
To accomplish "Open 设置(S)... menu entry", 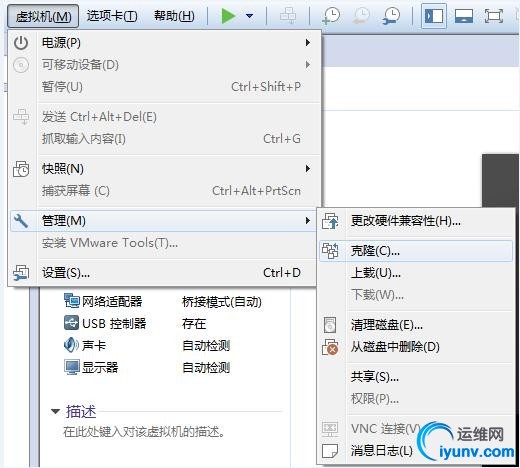I will (163, 273).
